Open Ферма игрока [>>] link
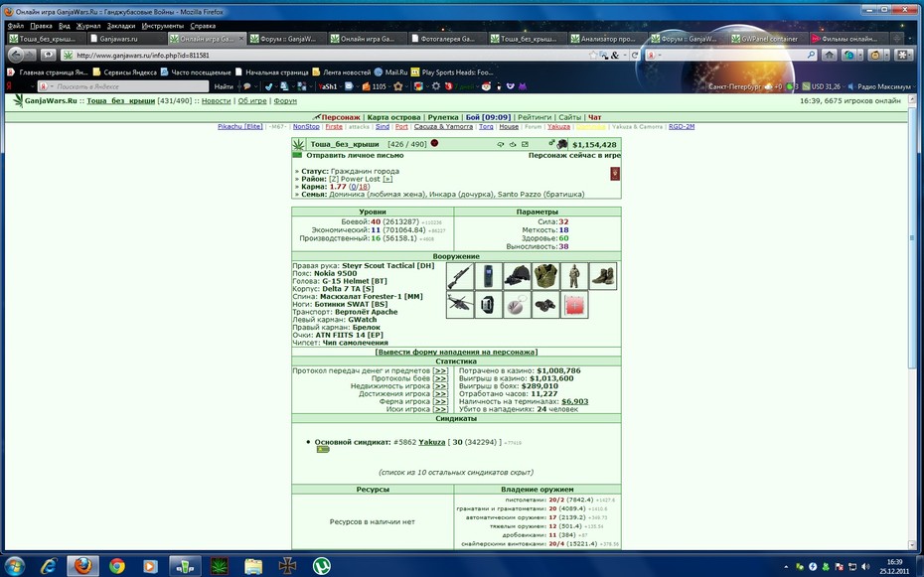Image resolution: width=924 pixels, height=577 pixels. point(440,401)
